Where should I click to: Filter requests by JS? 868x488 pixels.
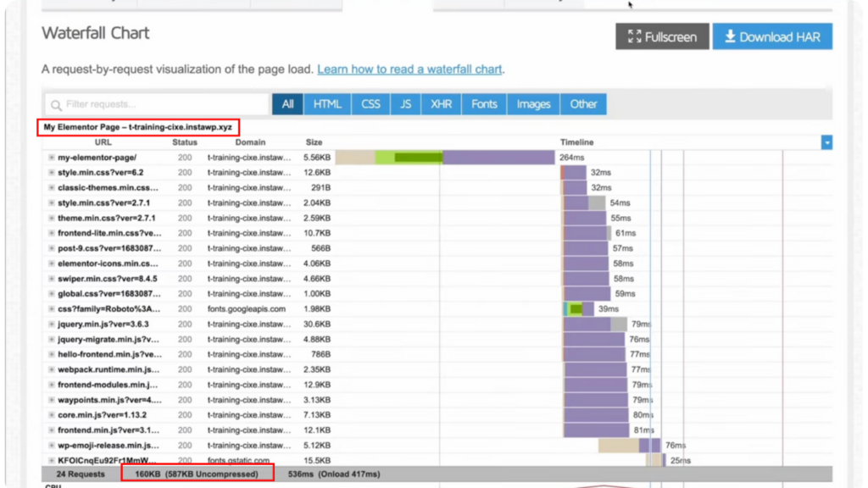coord(406,104)
